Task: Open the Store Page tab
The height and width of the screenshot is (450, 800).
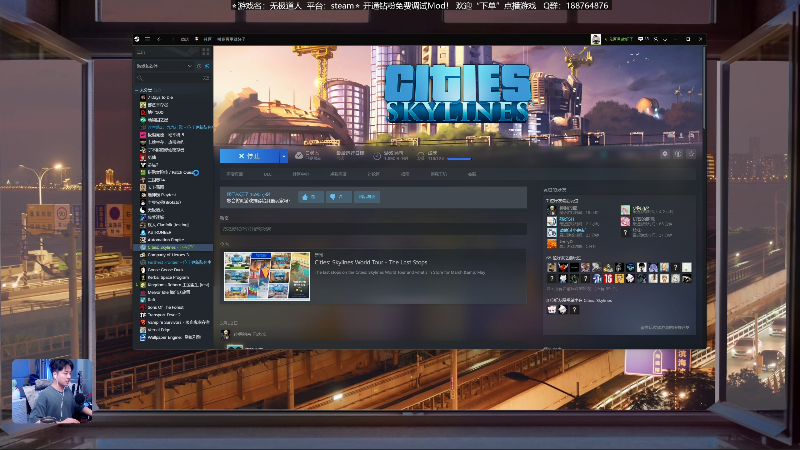Action: click(235, 174)
